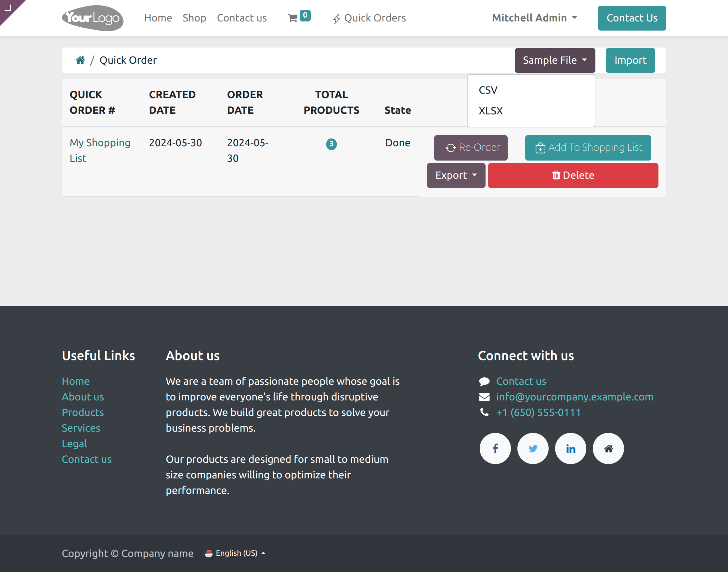Select CSV from the Sample File menu
Viewport: 728px width, 572px height.
[487, 90]
